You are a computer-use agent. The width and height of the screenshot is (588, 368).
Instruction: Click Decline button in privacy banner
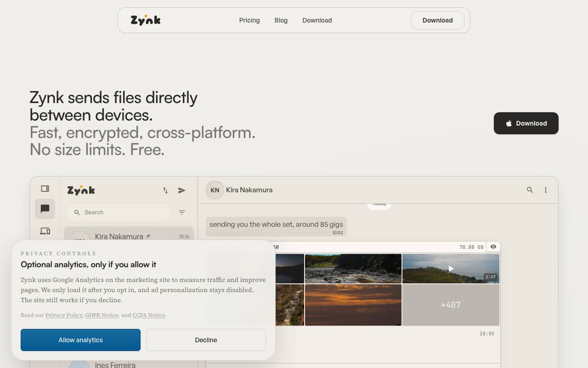point(206,340)
